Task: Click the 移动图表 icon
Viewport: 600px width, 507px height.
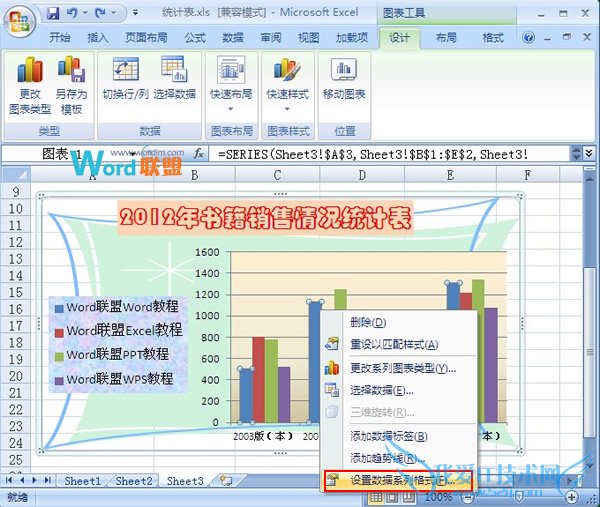Action: click(344, 69)
